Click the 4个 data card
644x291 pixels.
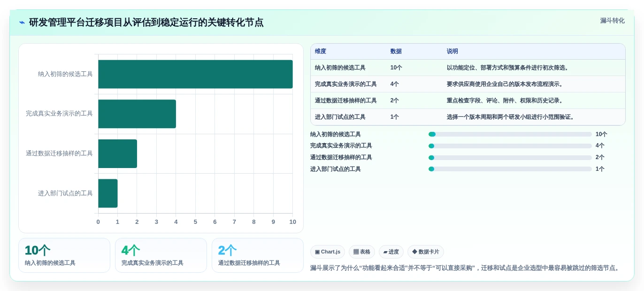(161, 255)
